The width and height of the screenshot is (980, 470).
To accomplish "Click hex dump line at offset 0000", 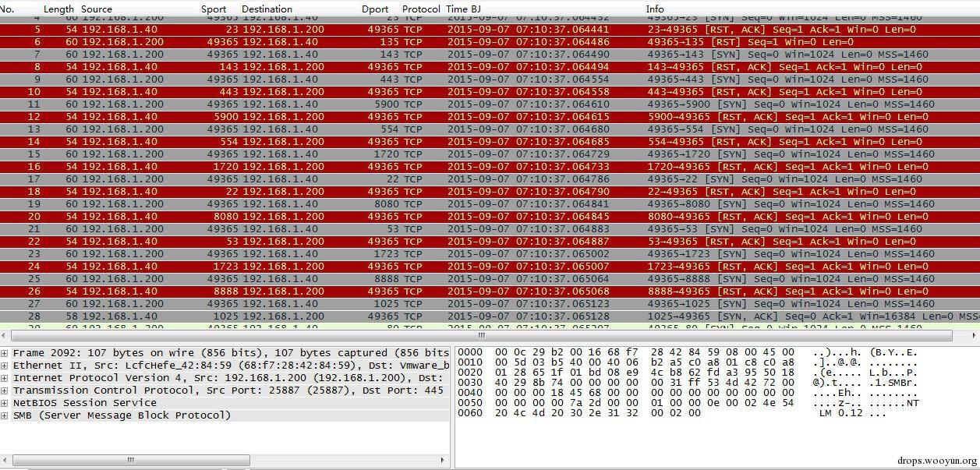I will click(x=687, y=352).
